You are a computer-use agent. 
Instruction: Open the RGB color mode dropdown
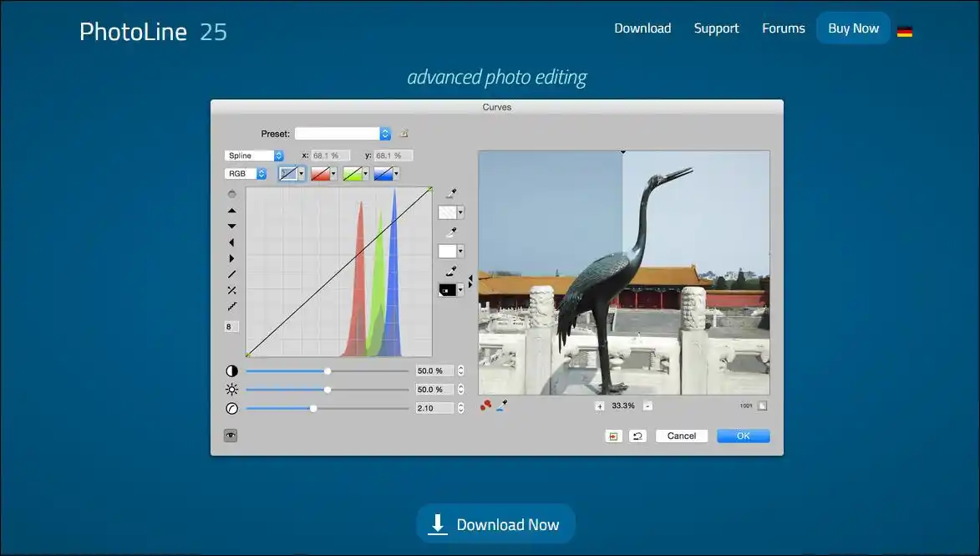coord(246,174)
